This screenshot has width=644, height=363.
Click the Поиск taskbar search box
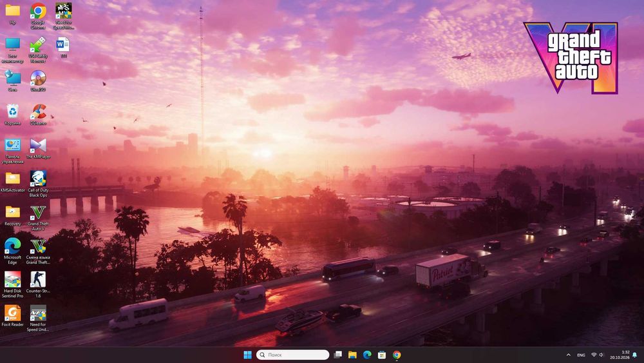292,355
